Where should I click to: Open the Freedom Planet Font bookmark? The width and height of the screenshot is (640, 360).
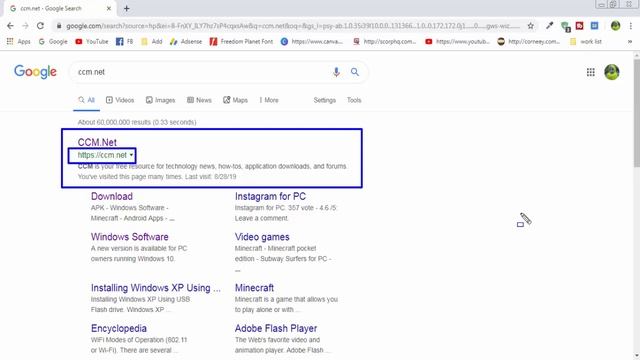pos(241,42)
